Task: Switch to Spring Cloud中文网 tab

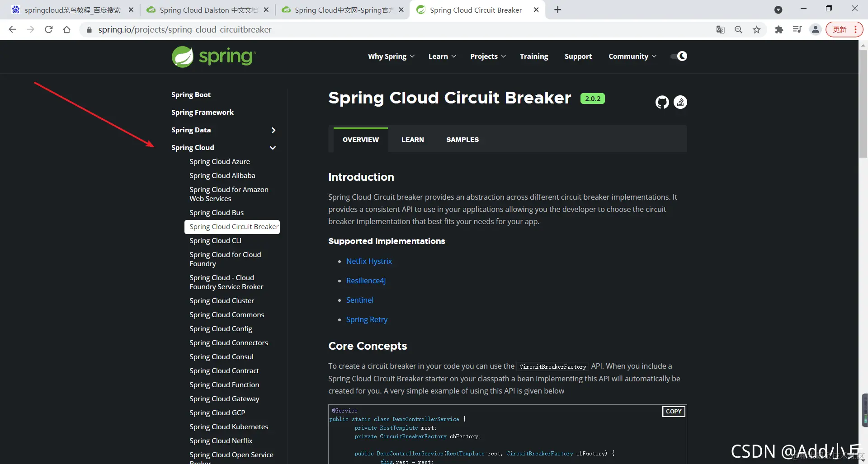Action: point(344,10)
